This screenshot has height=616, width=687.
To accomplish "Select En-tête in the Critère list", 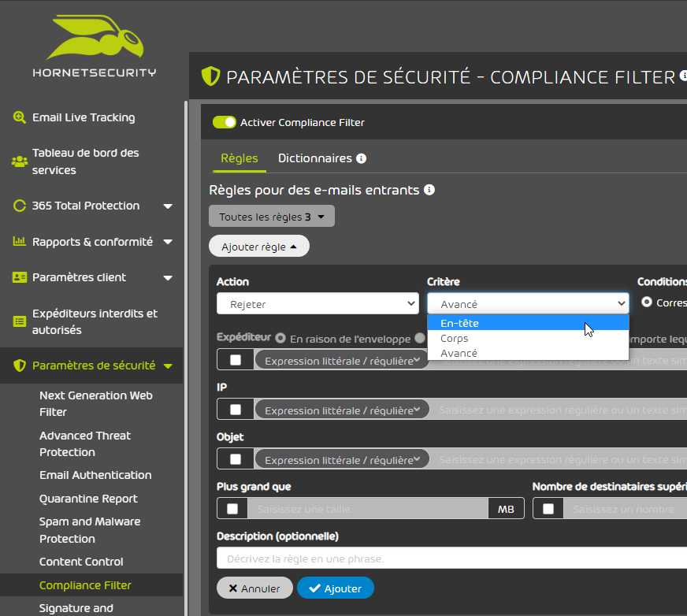I will coord(528,323).
